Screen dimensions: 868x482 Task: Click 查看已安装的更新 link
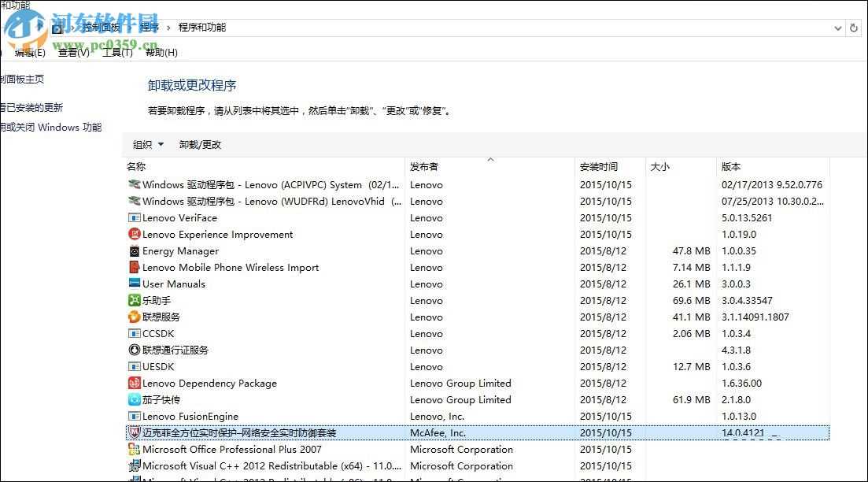pyautogui.click(x=31, y=108)
